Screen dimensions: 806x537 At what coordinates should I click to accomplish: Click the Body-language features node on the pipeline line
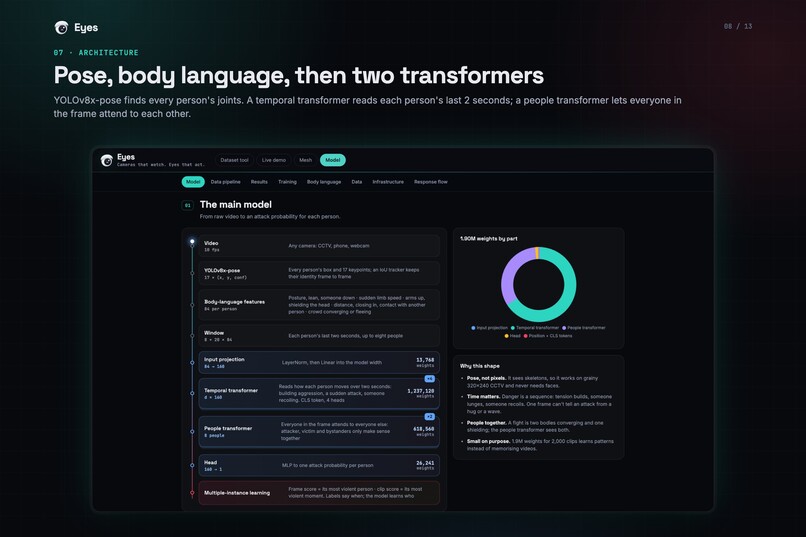pos(192,305)
